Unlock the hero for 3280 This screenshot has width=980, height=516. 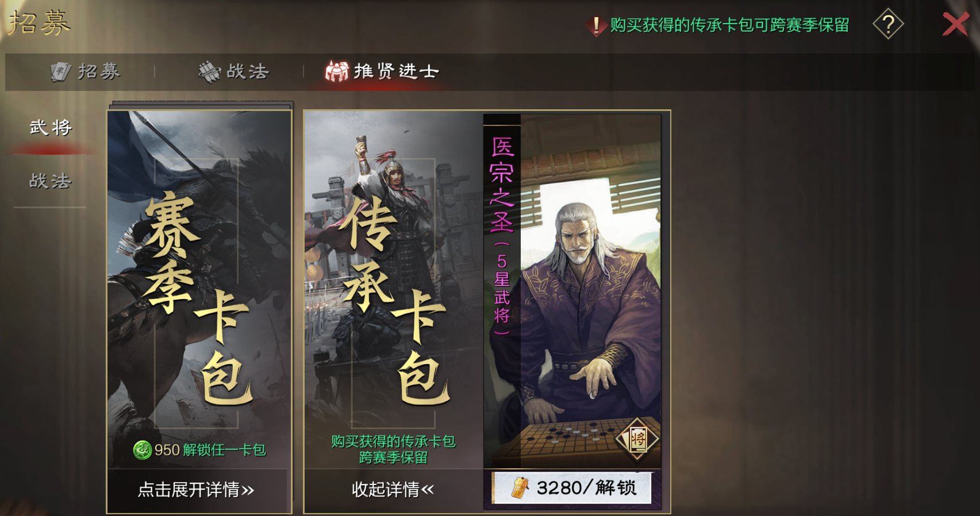point(572,488)
